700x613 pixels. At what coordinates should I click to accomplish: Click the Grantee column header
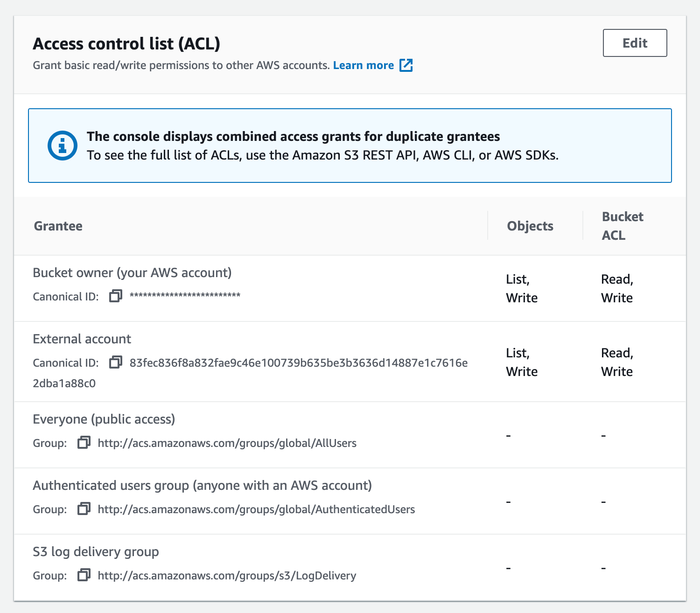[58, 226]
